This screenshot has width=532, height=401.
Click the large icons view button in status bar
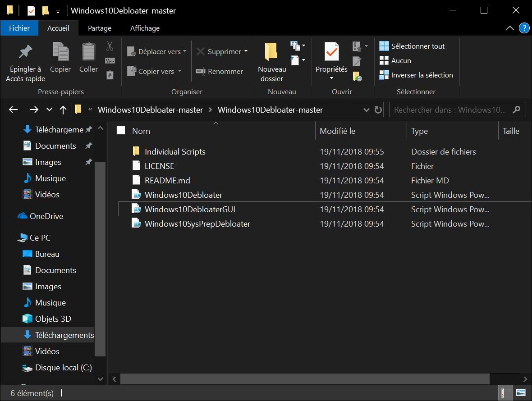pyautogui.click(x=521, y=393)
